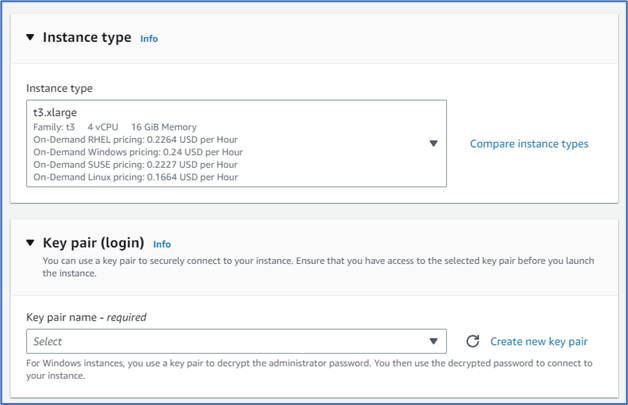Click Create new key pair link
Screen dimensions: 628x405
(x=538, y=342)
